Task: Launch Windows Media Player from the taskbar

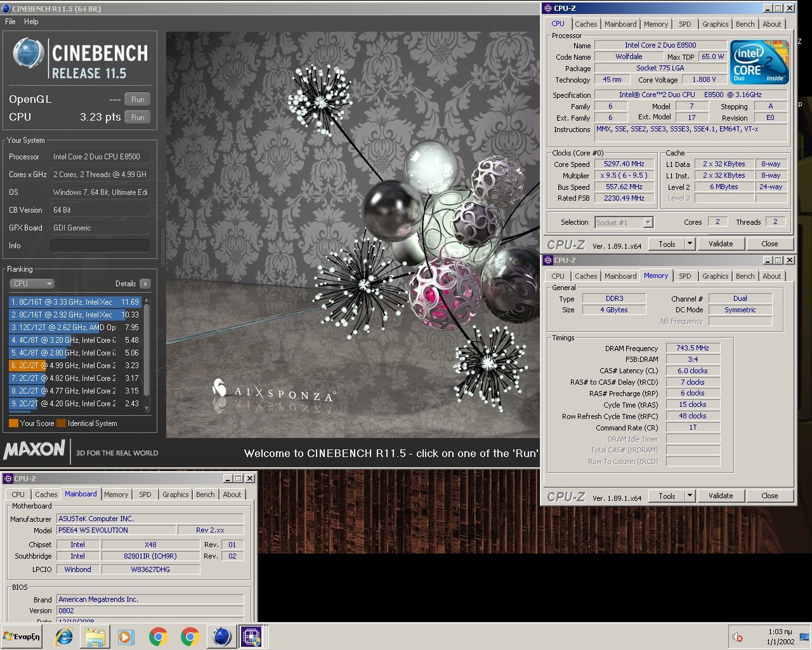Action: click(126, 637)
